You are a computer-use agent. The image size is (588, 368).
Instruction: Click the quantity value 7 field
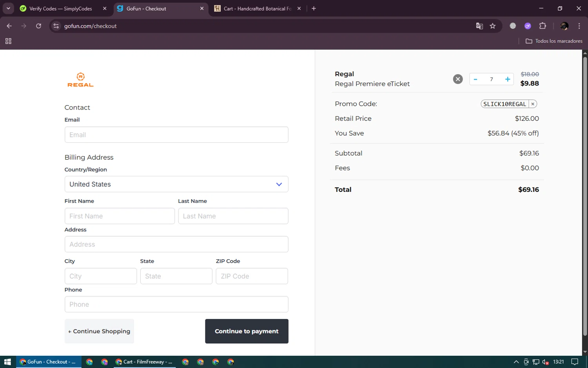(x=492, y=79)
